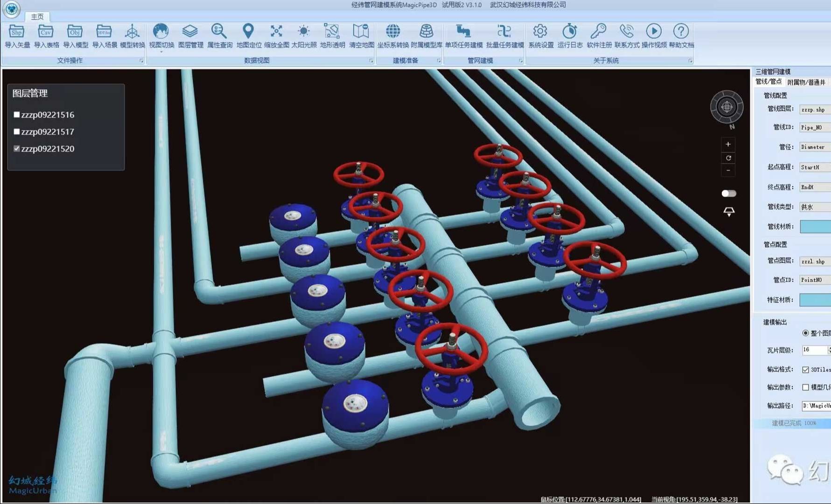Viewport: 831px width, 504px height.
Task: Open the 终点高程 EndH dropdown
Action: 815,187
